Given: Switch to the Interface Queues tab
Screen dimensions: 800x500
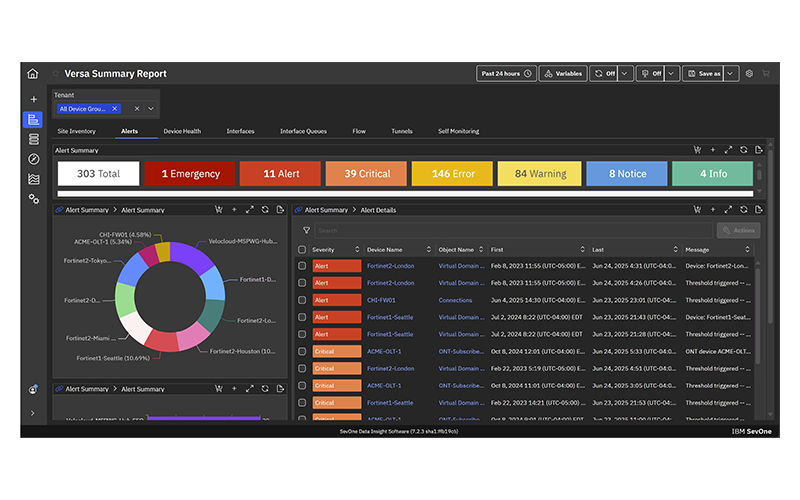Looking at the screenshot, I should (303, 131).
